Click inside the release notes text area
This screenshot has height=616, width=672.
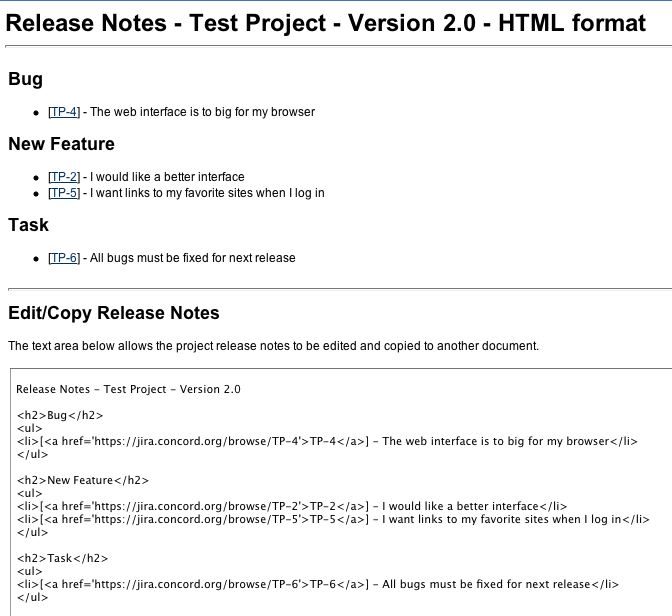341,492
